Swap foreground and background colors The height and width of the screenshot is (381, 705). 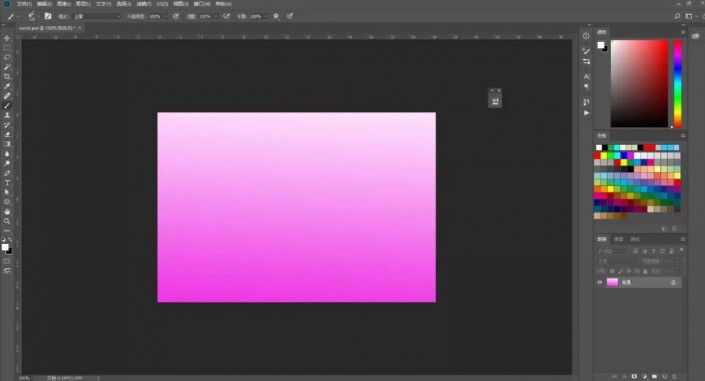10,239
